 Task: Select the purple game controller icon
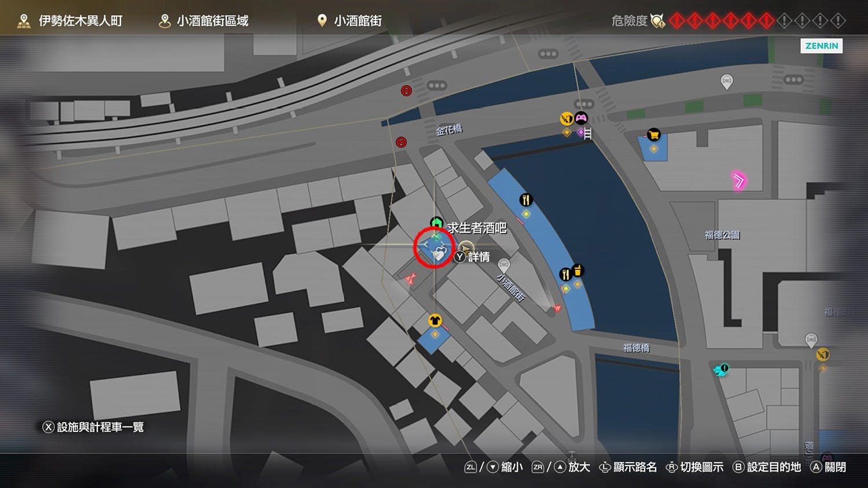click(581, 119)
